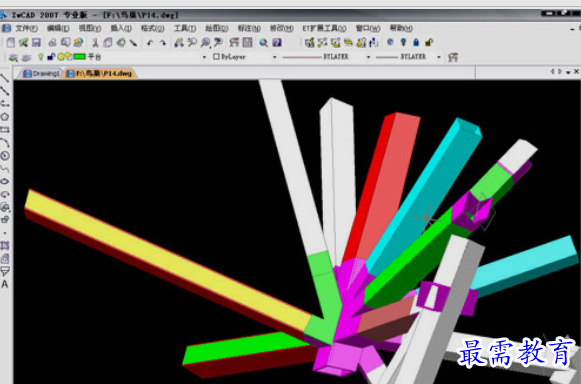This screenshot has height=384, width=581.
Task: Redo the undone action
Action: coord(163,42)
